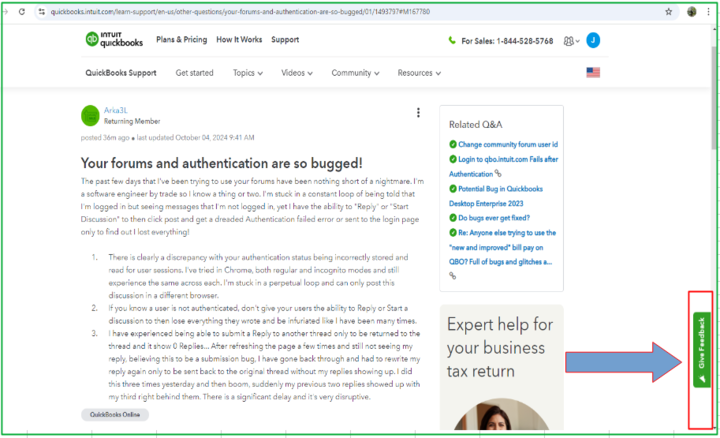Go to QuickBooks Support home
The image size is (720, 438).
(121, 73)
